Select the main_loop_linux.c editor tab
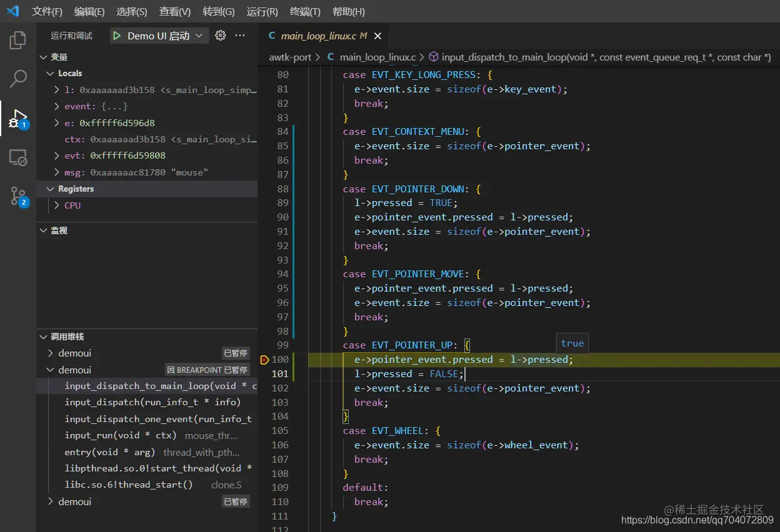This screenshot has width=780, height=532. click(x=319, y=36)
